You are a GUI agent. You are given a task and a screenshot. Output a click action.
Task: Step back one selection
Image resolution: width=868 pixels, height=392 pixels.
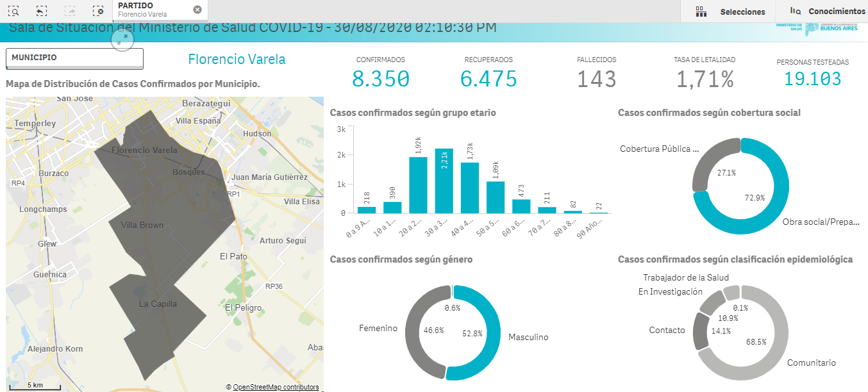[42, 11]
